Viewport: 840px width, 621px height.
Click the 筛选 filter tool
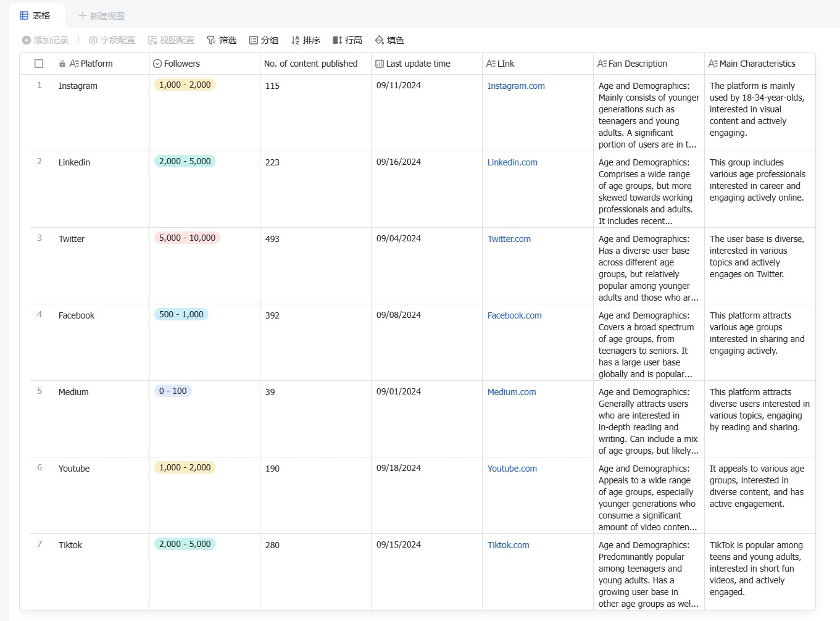click(222, 40)
